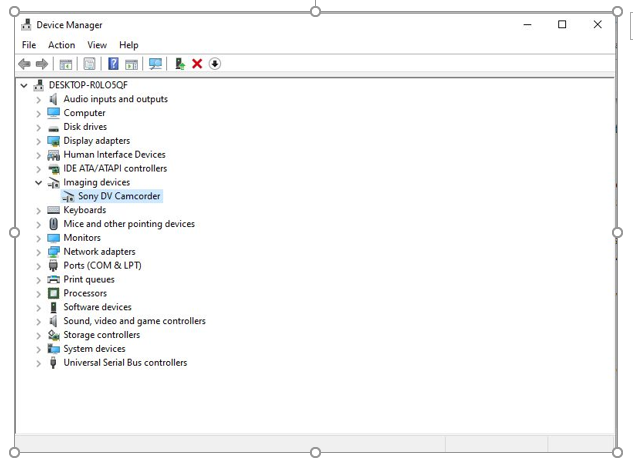
Task: Minimize the Device Manager window
Action: [x=527, y=25]
